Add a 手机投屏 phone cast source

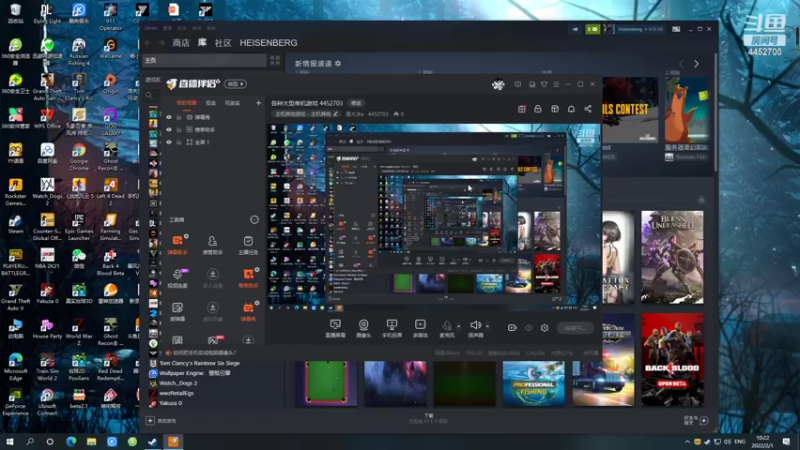coord(392,328)
